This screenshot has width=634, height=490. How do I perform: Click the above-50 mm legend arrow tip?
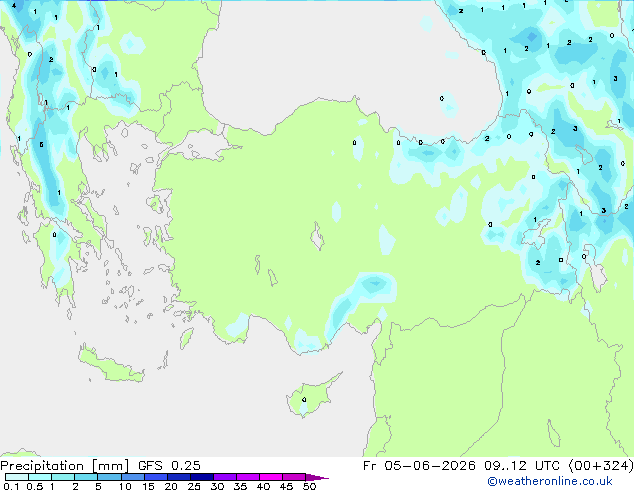317,477
